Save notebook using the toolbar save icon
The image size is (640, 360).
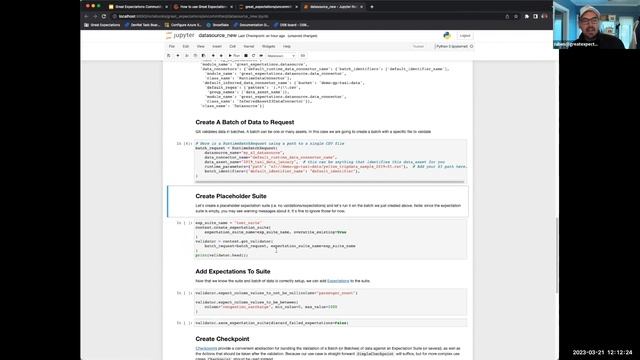[x=169, y=56]
